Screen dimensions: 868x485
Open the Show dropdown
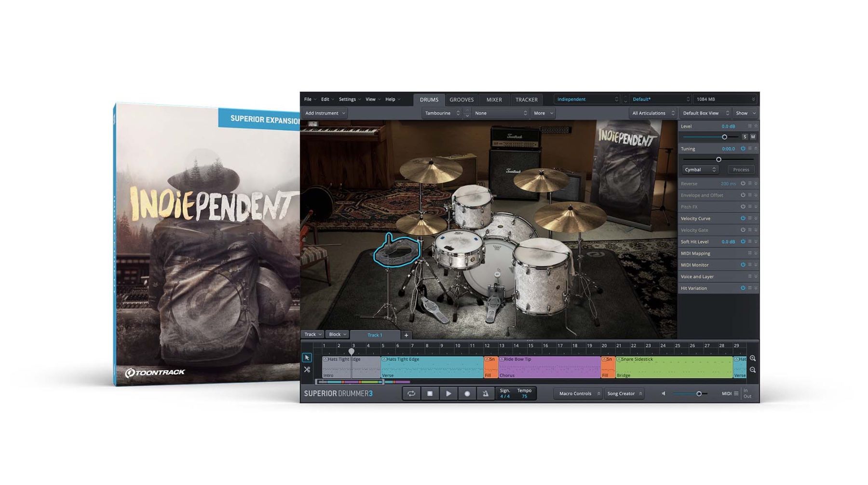(x=746, y=113)
